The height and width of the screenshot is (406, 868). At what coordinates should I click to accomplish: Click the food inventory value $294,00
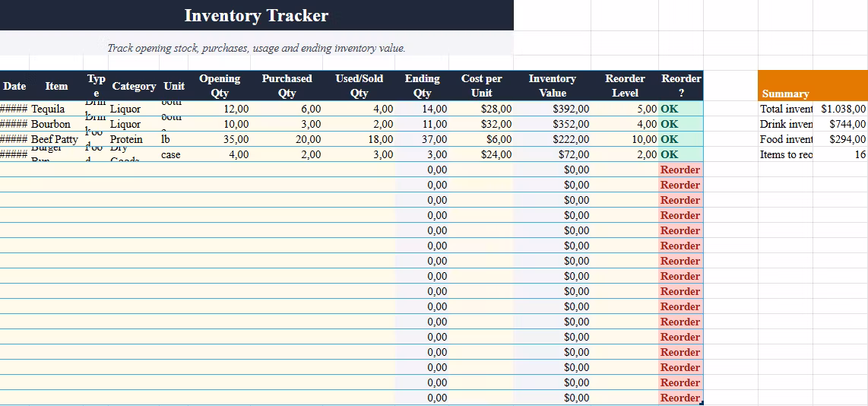[x=841, y=139]
